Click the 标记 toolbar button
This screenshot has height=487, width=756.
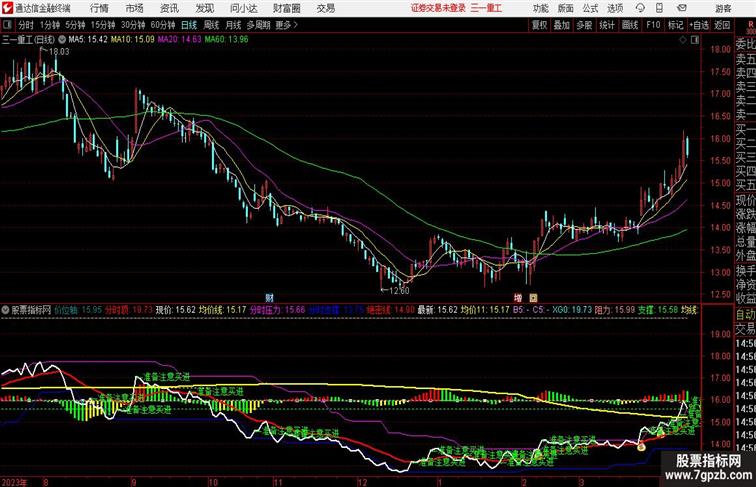click(x=675, y=25)
